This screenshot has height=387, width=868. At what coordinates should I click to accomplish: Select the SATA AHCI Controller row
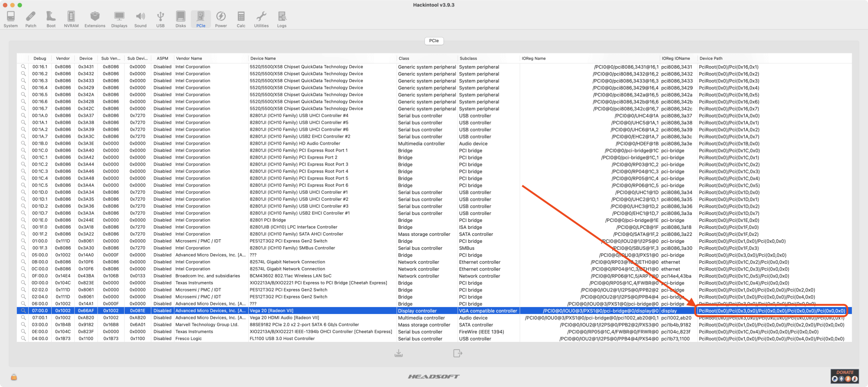pyautogui.click(x=434, y=234)
